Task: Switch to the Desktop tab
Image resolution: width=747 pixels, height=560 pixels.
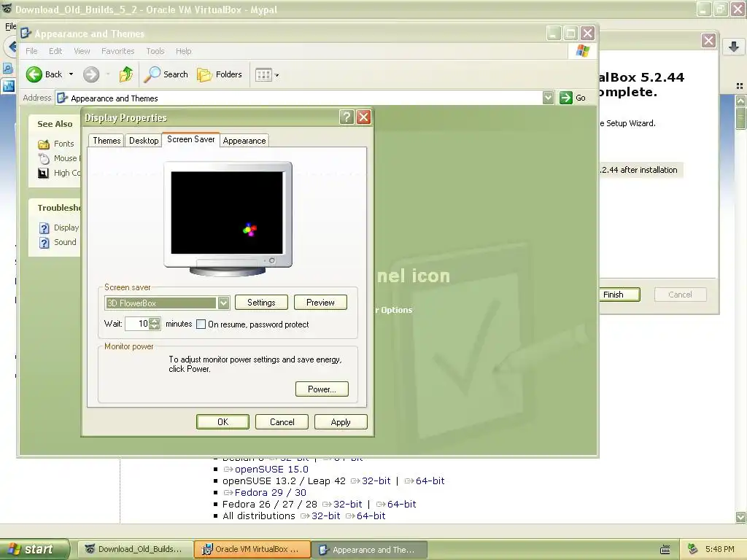Action: tap(144, 141)
